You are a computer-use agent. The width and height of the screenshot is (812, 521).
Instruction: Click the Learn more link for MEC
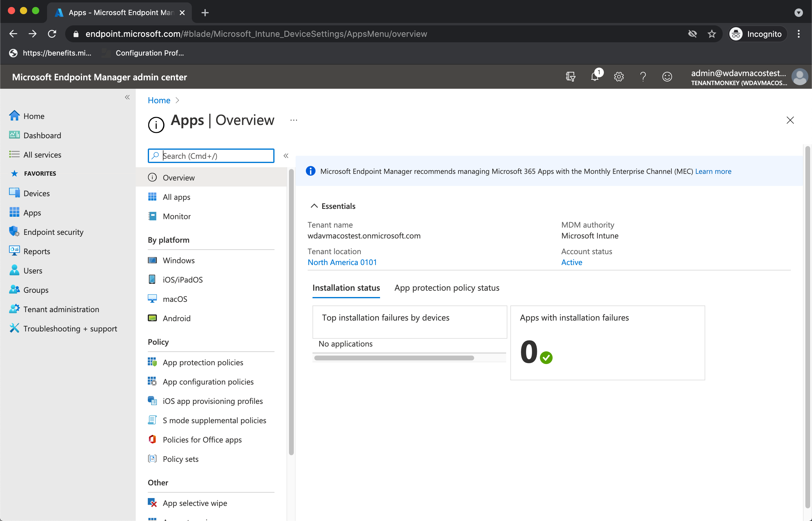point(713,171)
